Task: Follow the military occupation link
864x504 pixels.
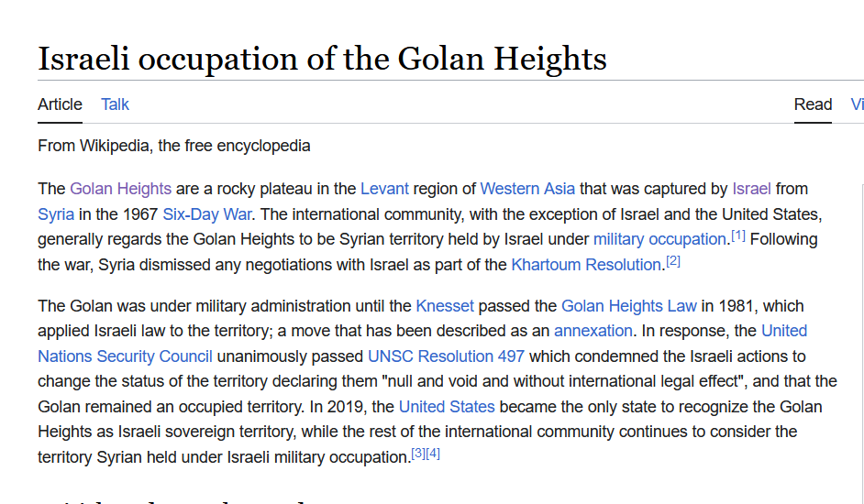Action: click(x=659, y=239)
